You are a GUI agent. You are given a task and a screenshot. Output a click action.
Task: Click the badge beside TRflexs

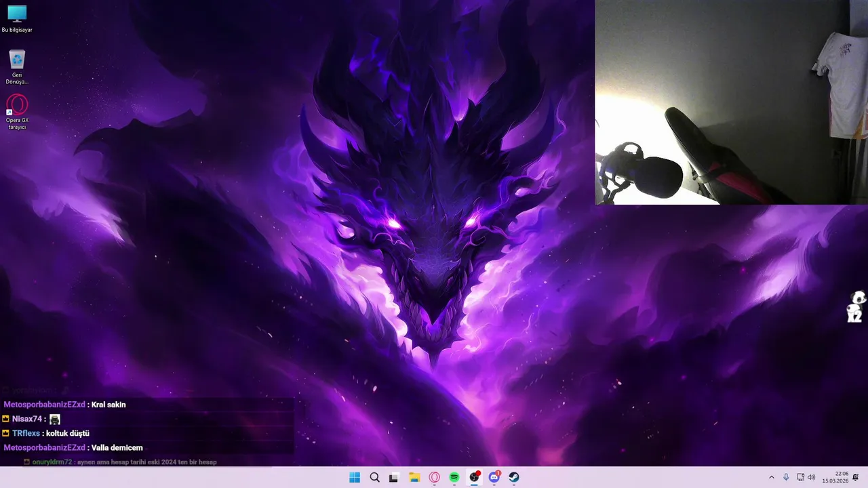pos(6,433)
